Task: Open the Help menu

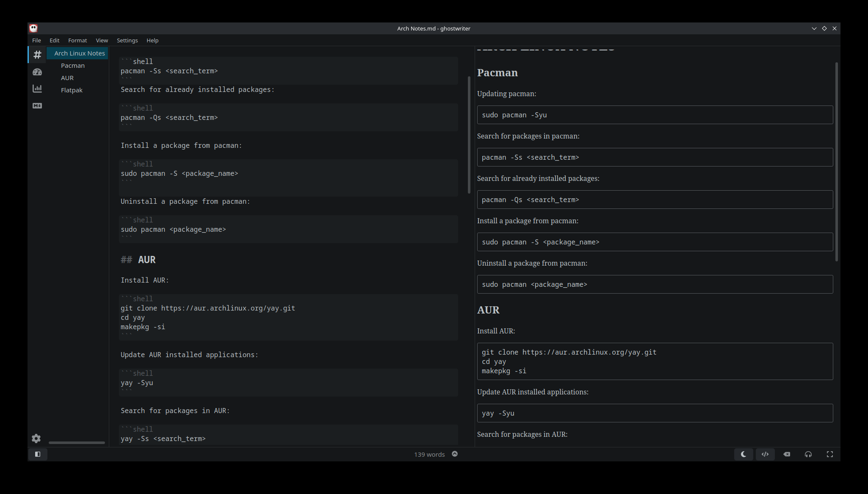Action: pyautogui.click(x=152, y=40)
